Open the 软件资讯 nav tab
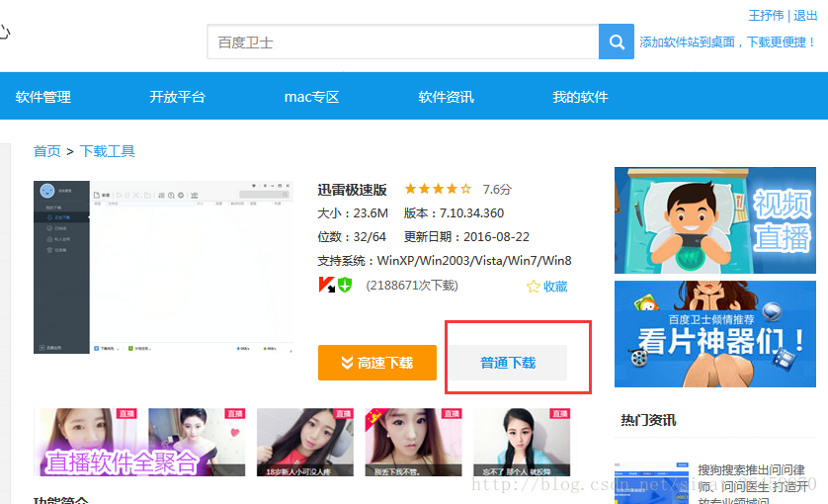 pos(447,97)
